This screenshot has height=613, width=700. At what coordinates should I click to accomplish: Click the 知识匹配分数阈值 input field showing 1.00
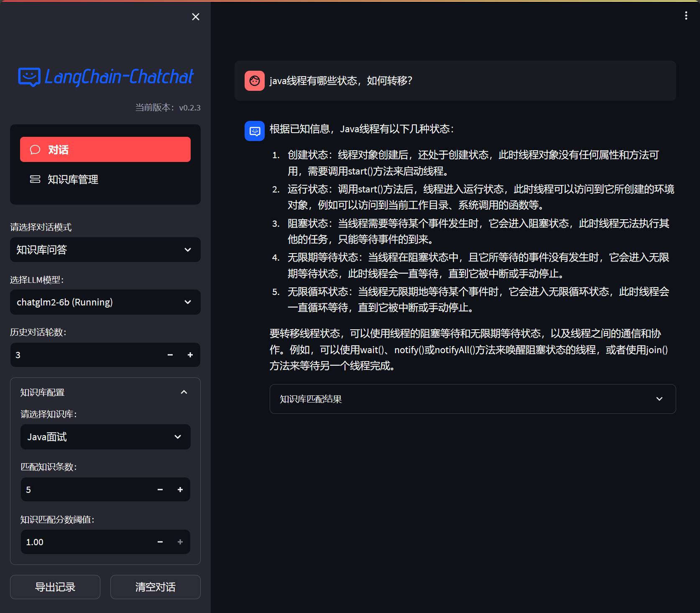tap(84, 542)
